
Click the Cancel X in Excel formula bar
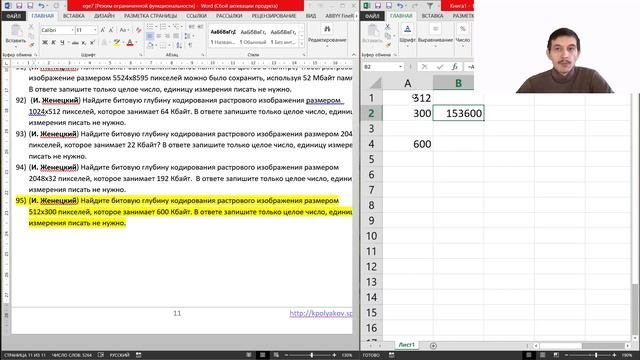point(424,67)
